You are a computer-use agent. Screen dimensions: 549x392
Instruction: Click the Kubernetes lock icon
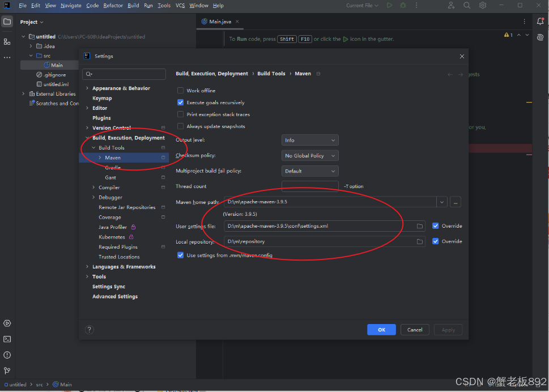click(x=131, y=237)
